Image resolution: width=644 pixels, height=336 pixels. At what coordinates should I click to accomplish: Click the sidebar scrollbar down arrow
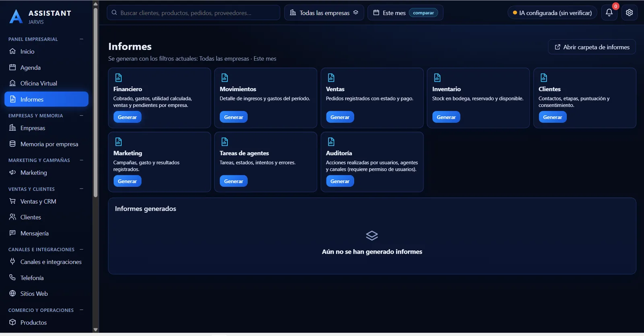[95, 330]
